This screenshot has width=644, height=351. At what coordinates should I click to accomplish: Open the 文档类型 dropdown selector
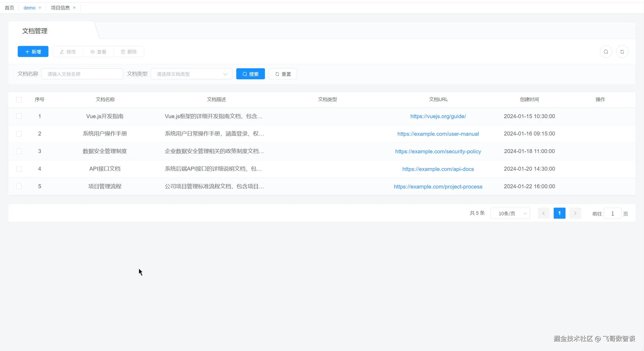click(x=191, y=74)
